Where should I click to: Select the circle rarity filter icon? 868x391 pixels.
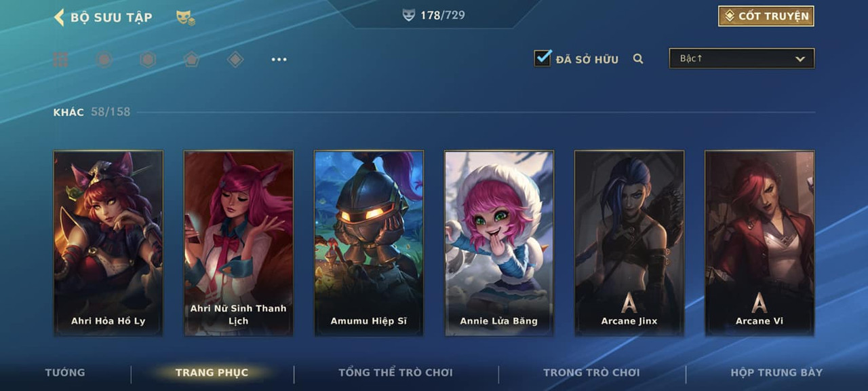[104, 60]
